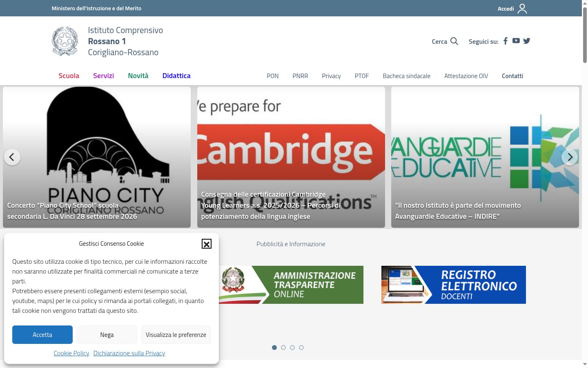588x368 pixels.
Task: Open the Novità menu
Action: point(138,76)
